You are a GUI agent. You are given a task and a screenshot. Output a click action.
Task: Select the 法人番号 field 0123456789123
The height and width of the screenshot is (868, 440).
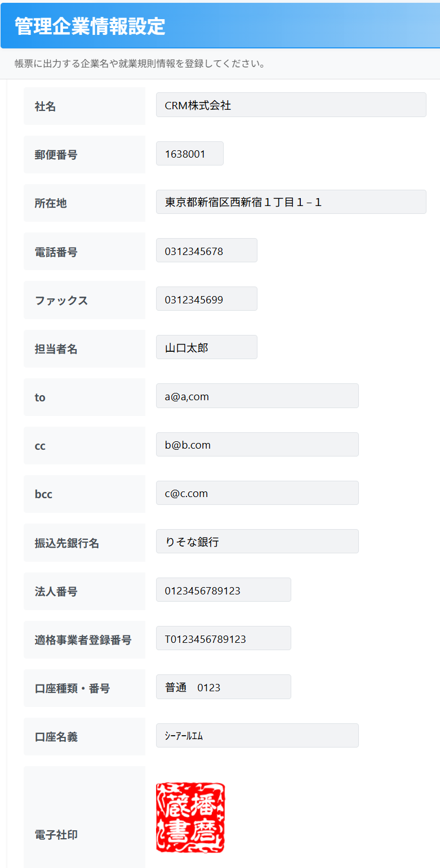pyautogui.click(x=224, y=590)
